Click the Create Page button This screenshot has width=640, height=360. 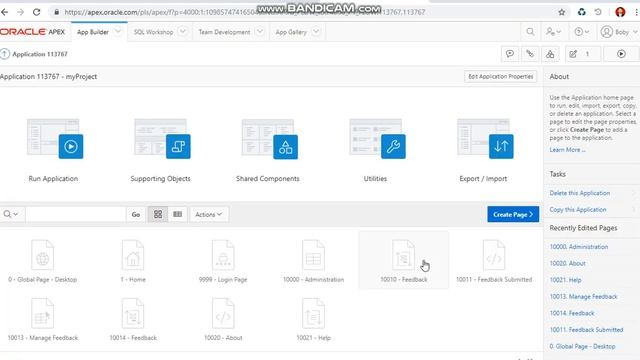(x=513, y=214)
